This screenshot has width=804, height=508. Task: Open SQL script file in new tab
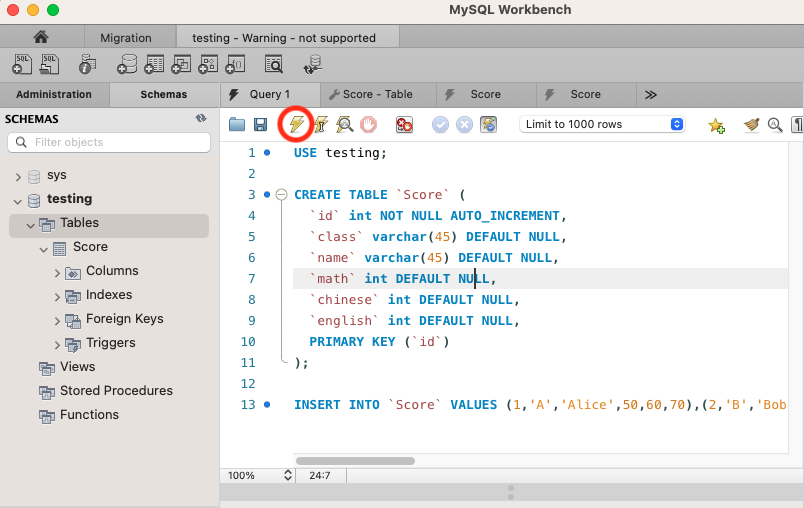(49, 65)
